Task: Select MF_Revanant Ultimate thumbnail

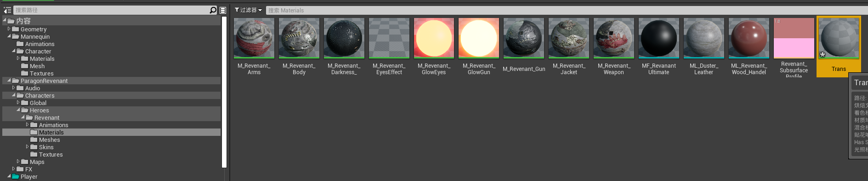Action: point(659,38)
